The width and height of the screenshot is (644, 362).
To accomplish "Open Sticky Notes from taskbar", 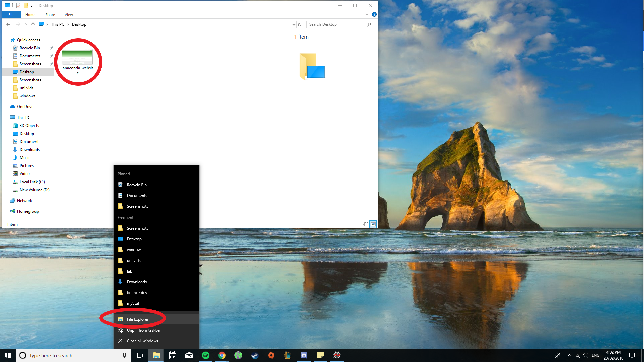I will tap(320, 355).
